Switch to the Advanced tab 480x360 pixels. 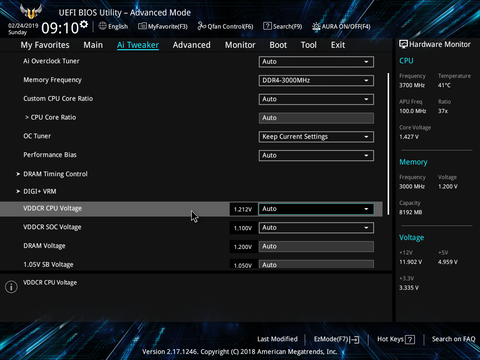[192, 45]
